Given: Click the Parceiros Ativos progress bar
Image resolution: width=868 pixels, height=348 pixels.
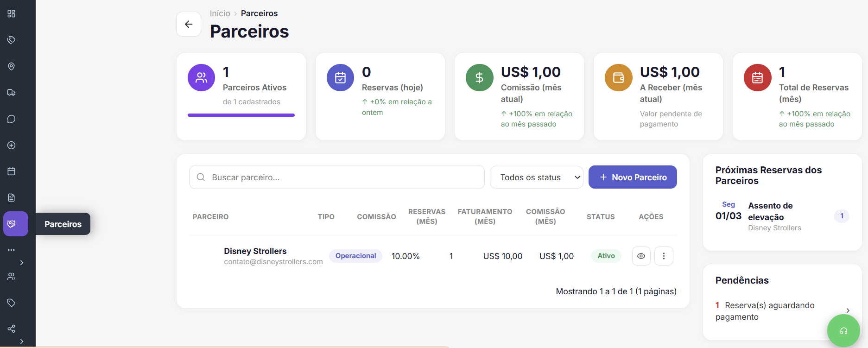Looking at the screenshot, I should point(241,115).
